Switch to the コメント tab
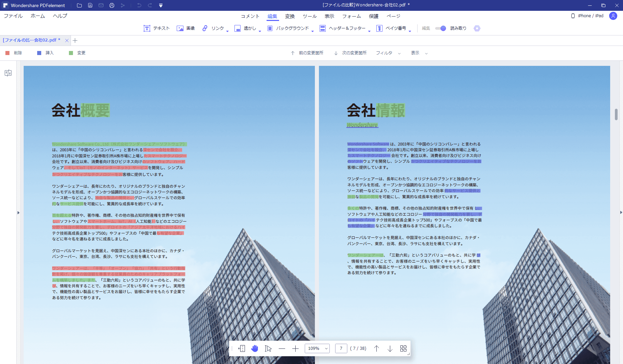The width and height of the screenshot is (623, 364). pyautogui.click(x=250, y=16)
